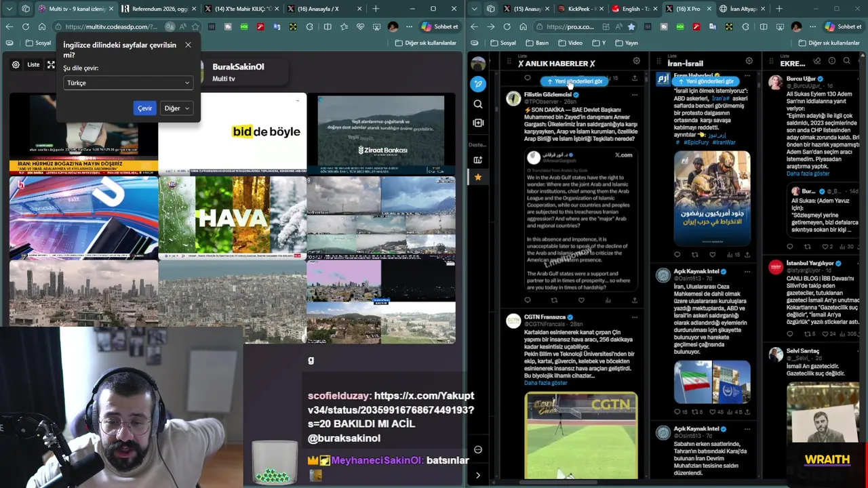Click blue favorite star in pro.x address bar
This screenshot has height=488, width=868.
coord(631,26)
